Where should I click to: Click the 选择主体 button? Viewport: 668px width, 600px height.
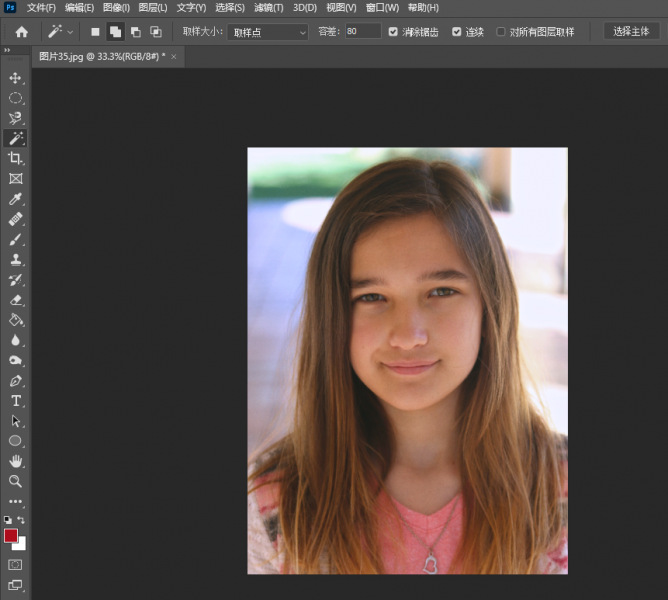coord(631,32)
